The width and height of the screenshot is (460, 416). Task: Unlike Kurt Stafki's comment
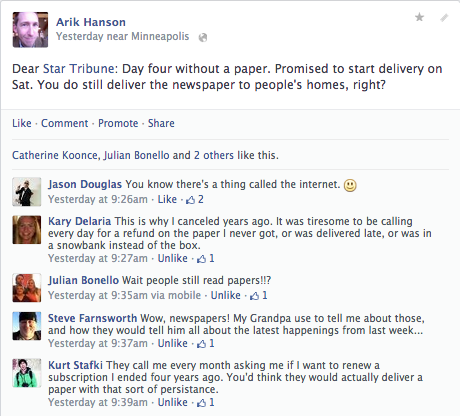pyautogui.click(x=172, y=402)
